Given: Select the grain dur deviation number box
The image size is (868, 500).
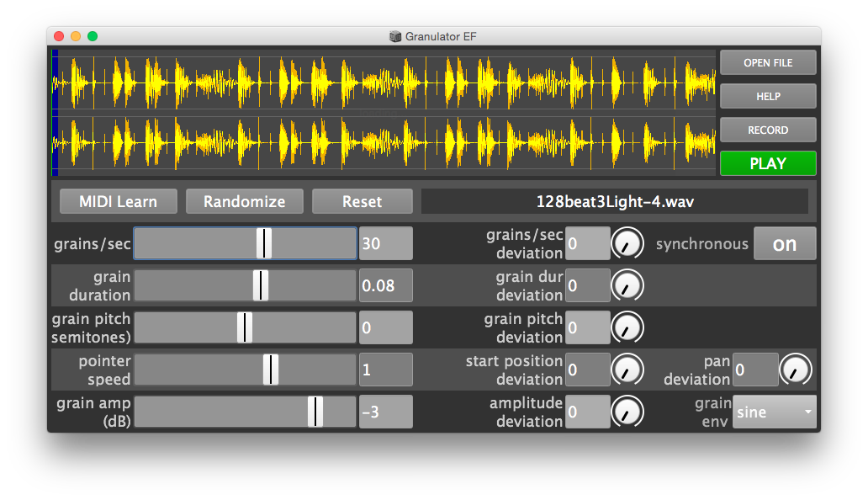Looking at the screenshot, I should point(588,285).
